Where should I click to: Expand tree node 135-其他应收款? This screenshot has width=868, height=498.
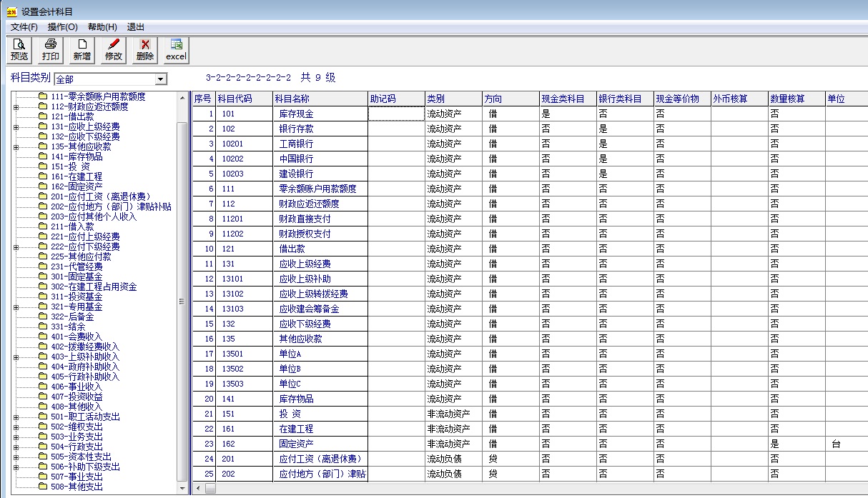click(16, 147)
